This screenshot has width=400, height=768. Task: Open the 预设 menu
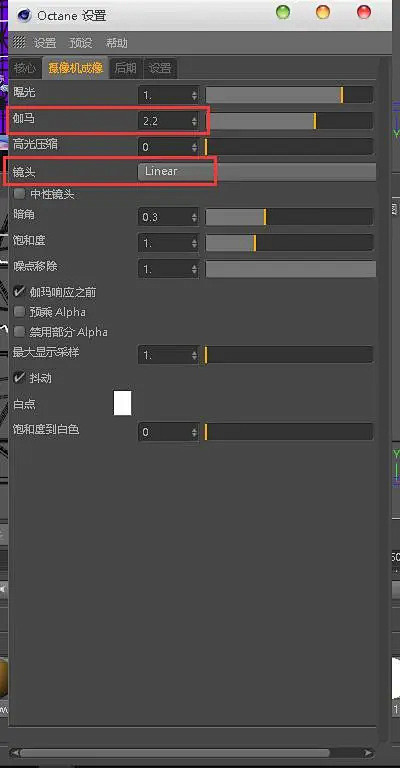81,43
